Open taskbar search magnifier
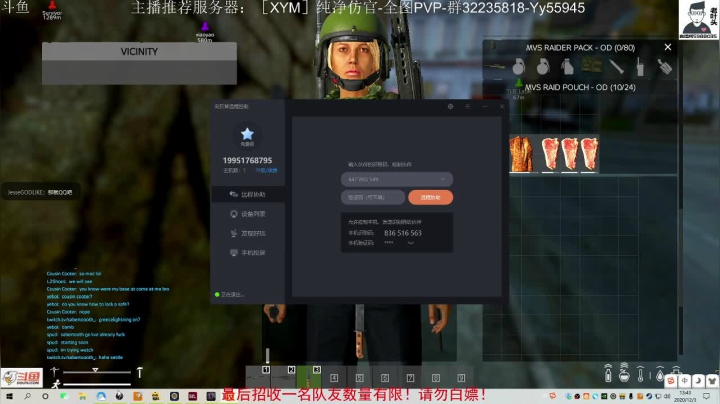Viewport: 720px width, 404px height. (x=27, y=396)
